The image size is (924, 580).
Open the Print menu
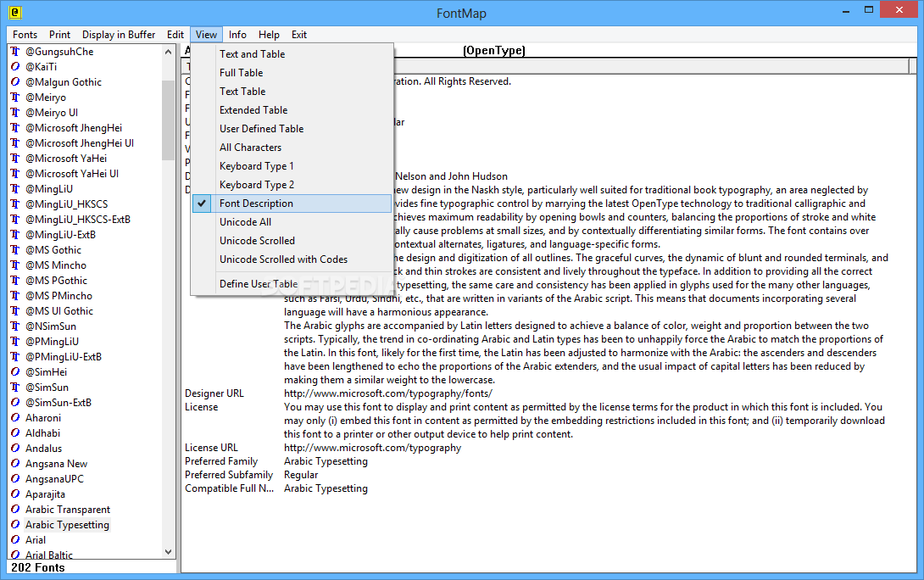click(x=59, y=35)
